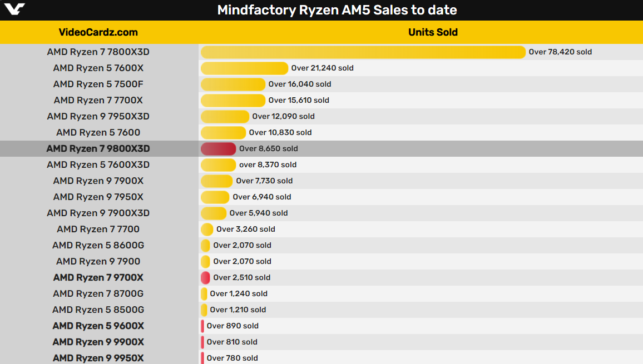The height and width of the screenshot is (364, 643).
Task: Click the chart title Mindfactory Ryzen AM5 Sales
Action: tap(337, 10)
